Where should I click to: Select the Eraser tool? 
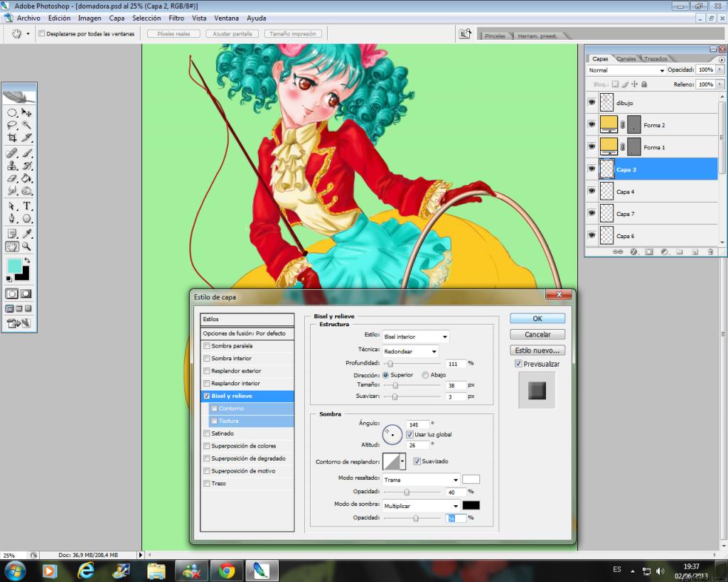coord(12,178)
